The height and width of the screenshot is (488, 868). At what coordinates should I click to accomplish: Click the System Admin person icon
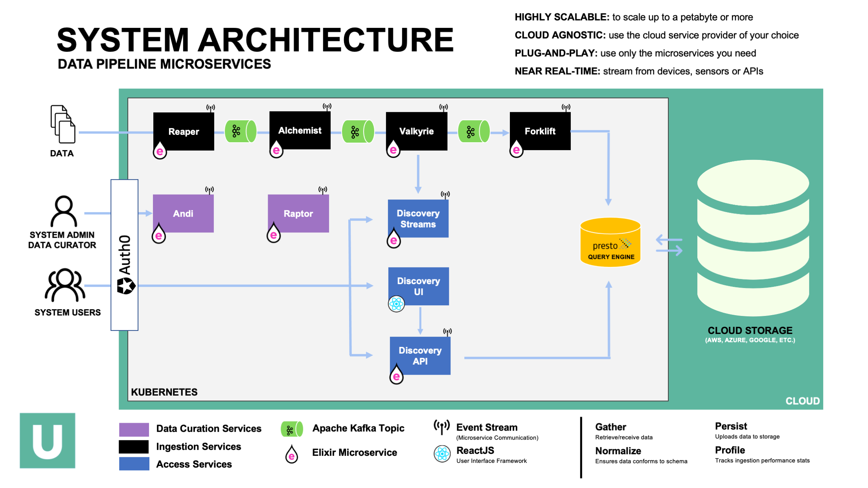click(64, 211)
